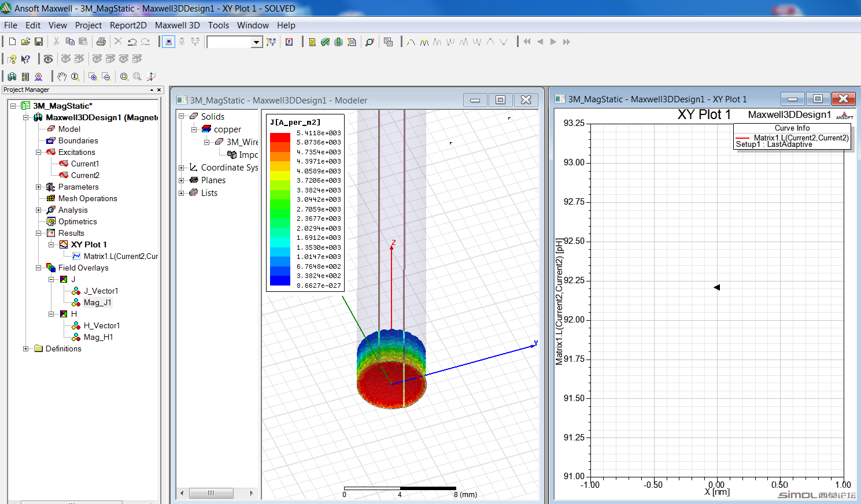
Task: Open the Edit menu
Action: [33, 25]
